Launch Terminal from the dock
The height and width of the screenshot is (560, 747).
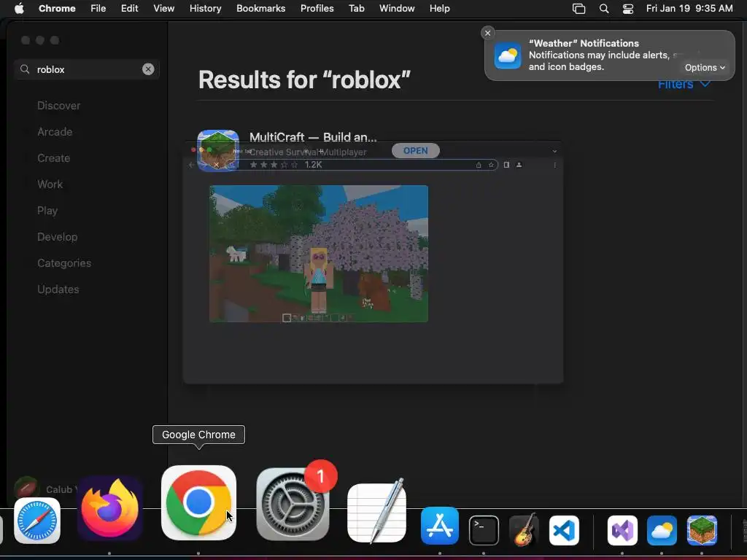pos(484,530)
